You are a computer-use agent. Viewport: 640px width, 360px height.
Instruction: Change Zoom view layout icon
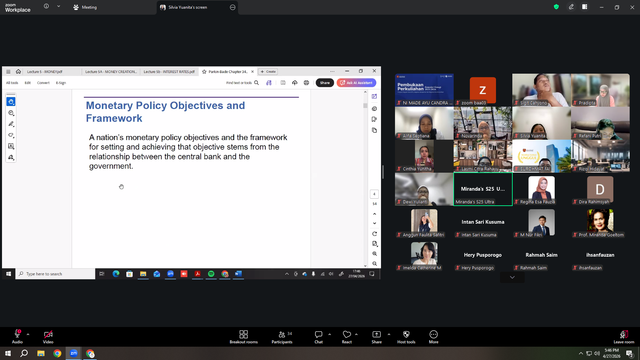584,7
